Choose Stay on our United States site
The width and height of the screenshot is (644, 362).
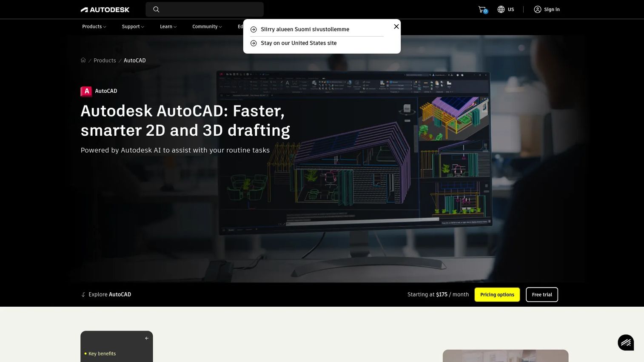299,43
